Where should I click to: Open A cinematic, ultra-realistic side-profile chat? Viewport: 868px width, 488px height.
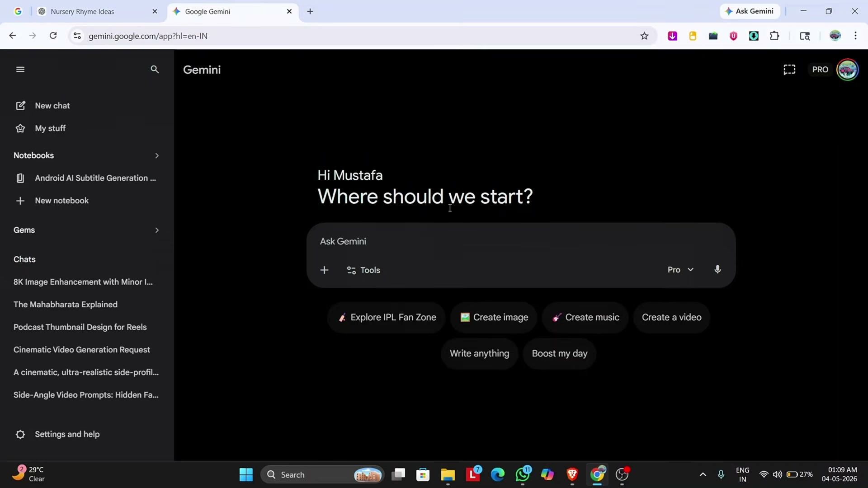click(86, 372)
